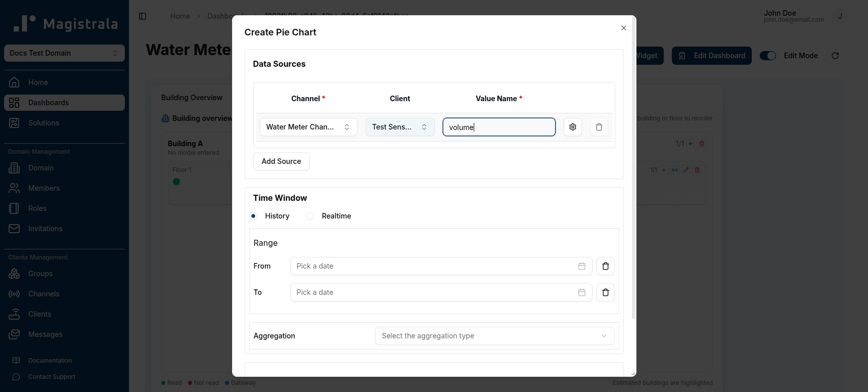Add item to Building A plus icon

pyautogui.click(x=691, y=144)
